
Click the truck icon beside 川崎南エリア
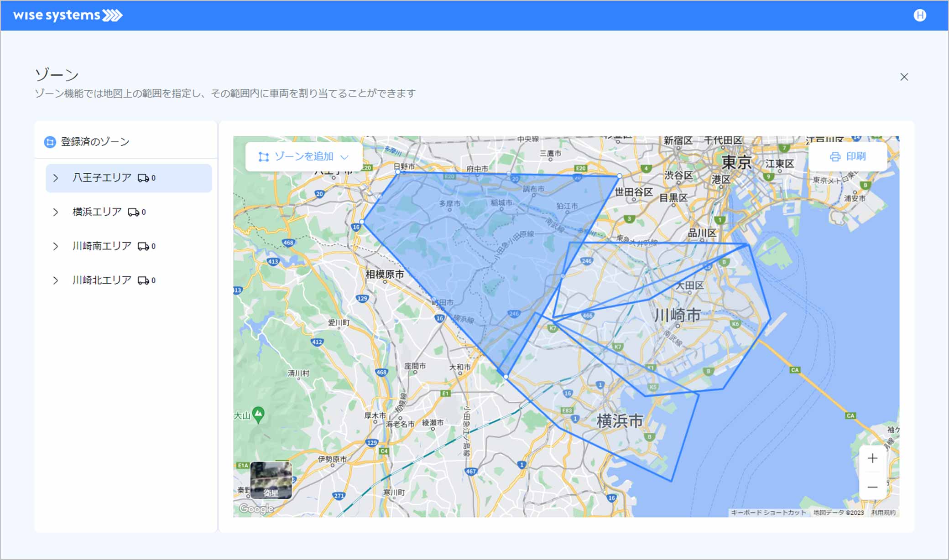point(143,247)
